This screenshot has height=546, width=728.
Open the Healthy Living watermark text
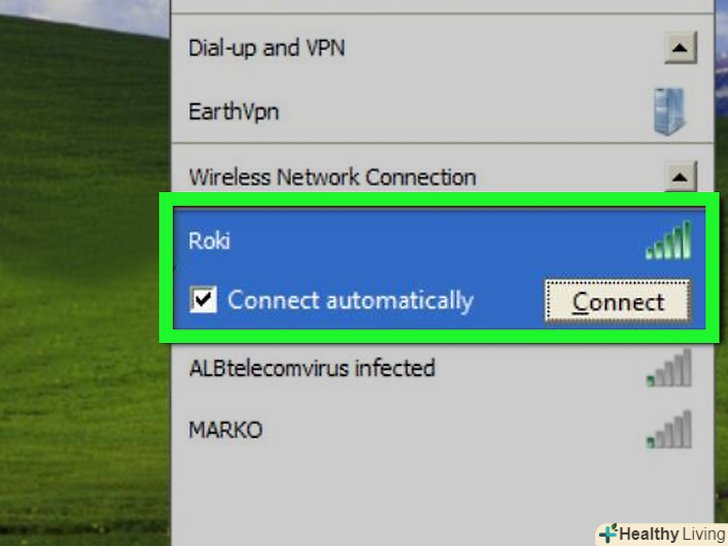(x=673, y=534)
